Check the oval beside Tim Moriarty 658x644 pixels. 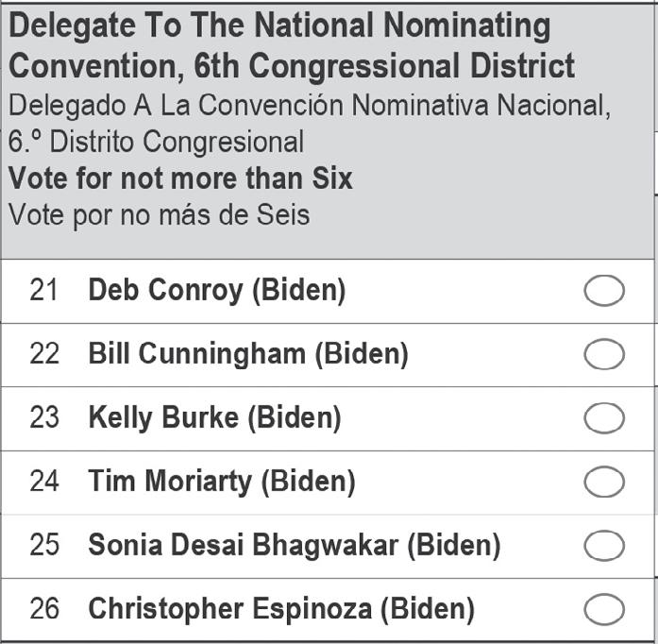[604, 483]
